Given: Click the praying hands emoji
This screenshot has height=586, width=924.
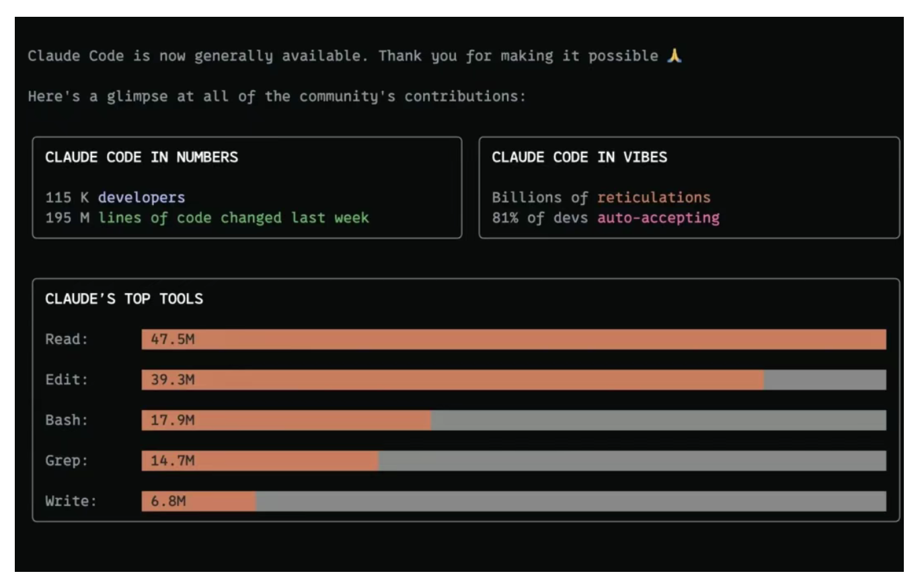Looking at the screenshot, I should pos(674,56).
